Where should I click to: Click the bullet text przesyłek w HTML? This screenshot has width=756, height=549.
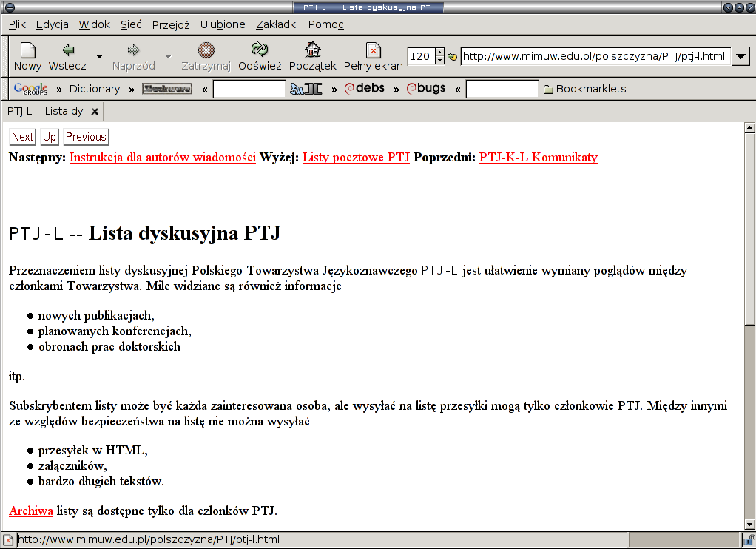pos(92,451)
